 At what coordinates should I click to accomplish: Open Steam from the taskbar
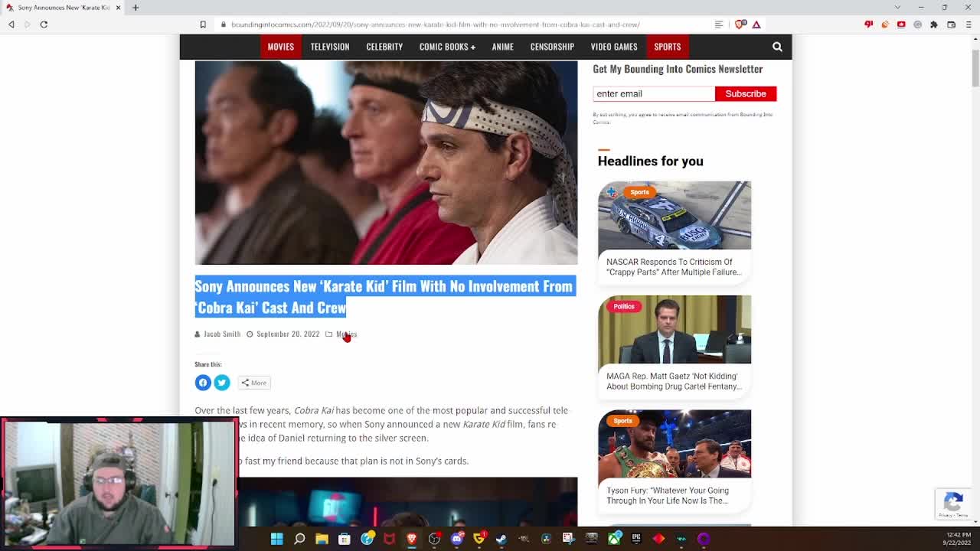pyautogui.click(x=501, y=539)
